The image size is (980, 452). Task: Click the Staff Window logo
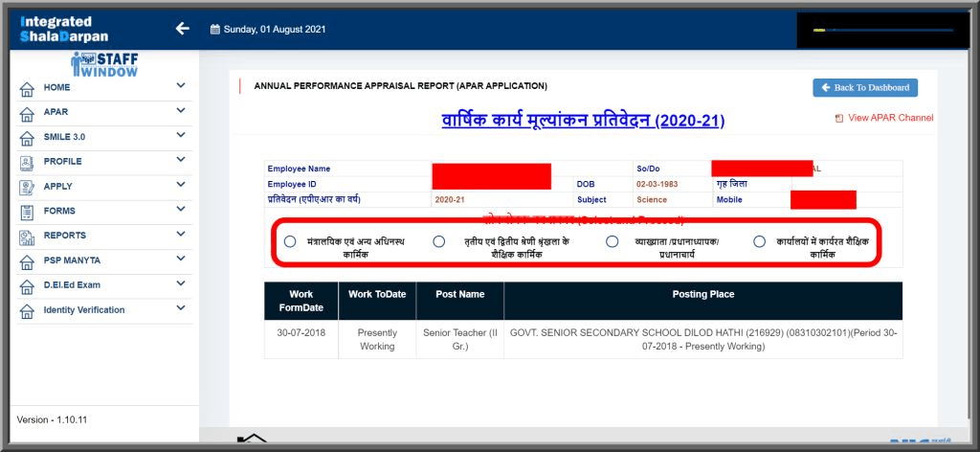click(105, 64)
